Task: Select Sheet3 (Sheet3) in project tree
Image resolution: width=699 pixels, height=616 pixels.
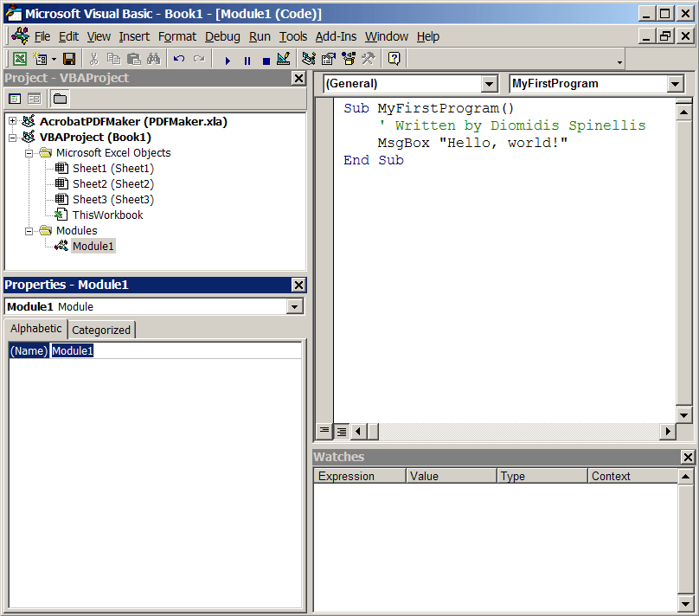Action: coord(113,200)
